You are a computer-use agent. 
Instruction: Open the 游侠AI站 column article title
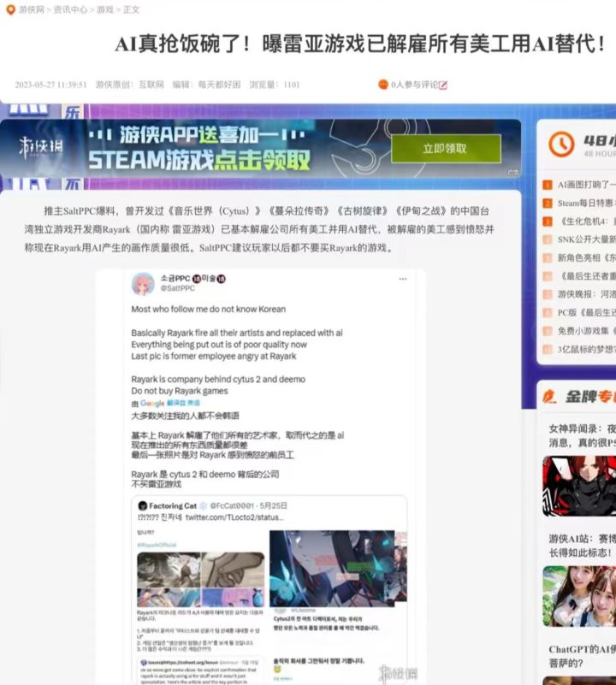583,546
